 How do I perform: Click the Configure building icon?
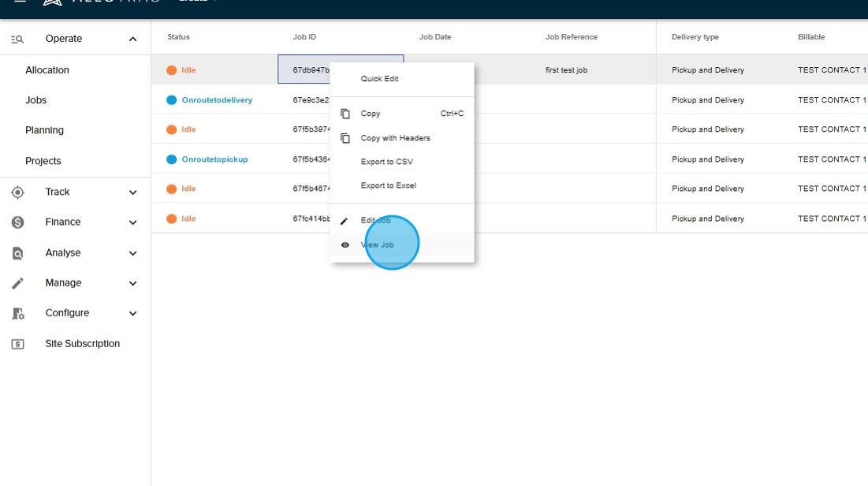[17, 313]
